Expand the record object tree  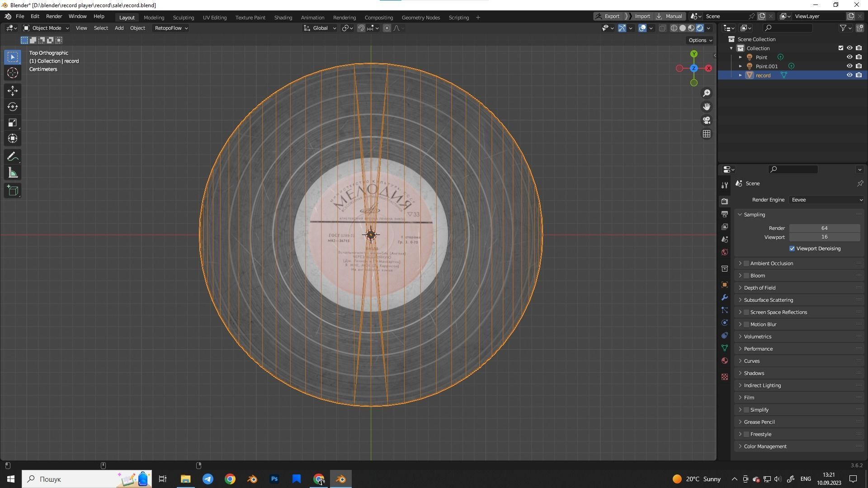(740, 75)
